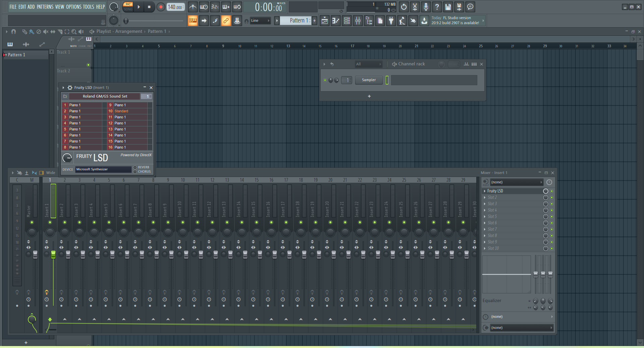Open the plugin picker plug icon
This screenshot has width=644, height=348.
[391, 21]
